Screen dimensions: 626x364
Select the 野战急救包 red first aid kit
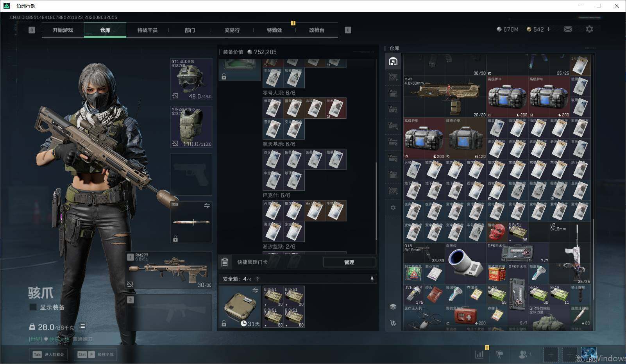465,316
